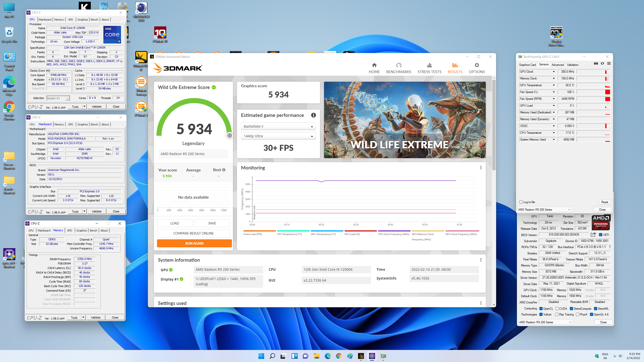
Task: Toggle the Ray Tracing checkbox in GPU-Z
Action: coord(557,314)
